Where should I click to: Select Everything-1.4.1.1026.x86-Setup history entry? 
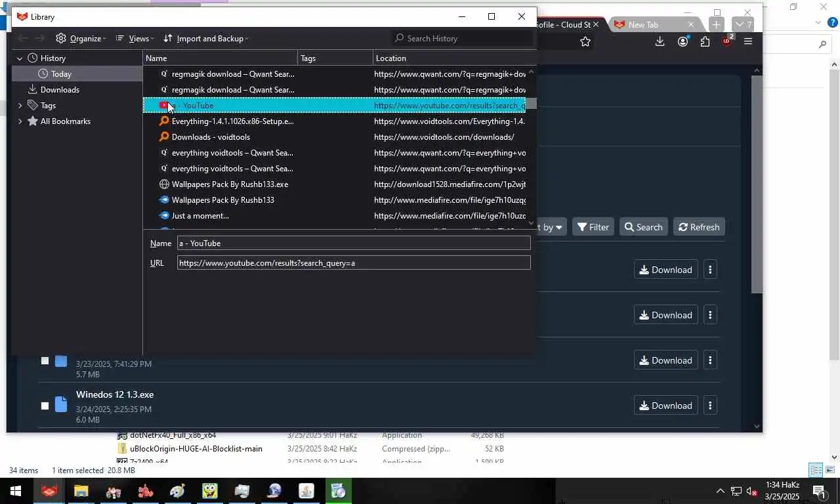tap(334, 121)
